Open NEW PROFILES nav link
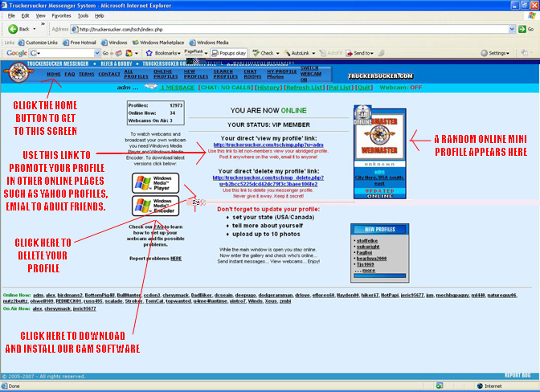Viewport: 540px width, 392px height. click(x=196, y=74)
